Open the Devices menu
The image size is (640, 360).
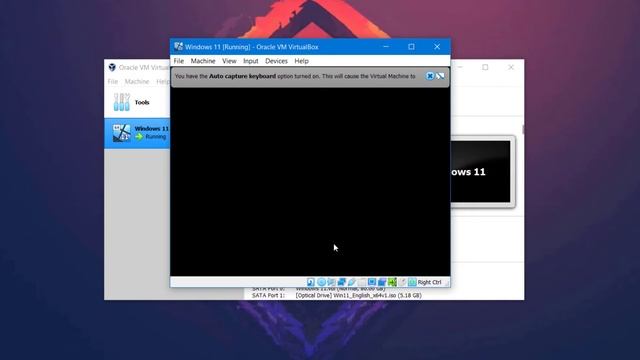[276, 61]
